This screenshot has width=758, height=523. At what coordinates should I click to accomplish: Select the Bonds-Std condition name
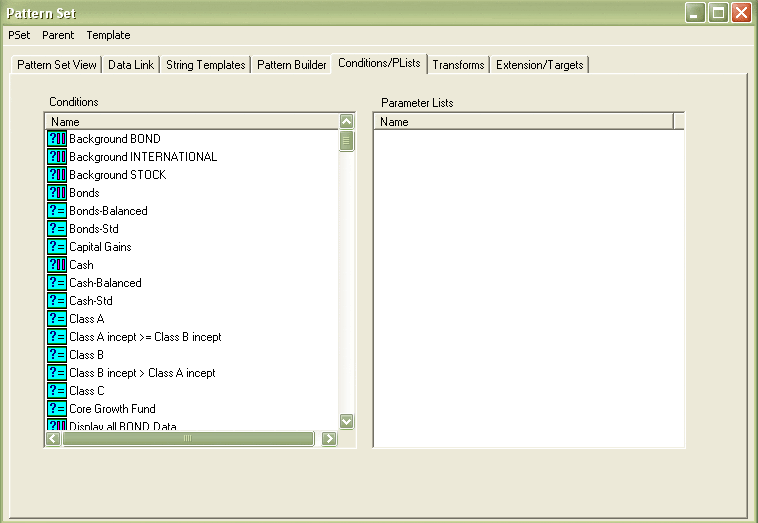click(94, 229)
